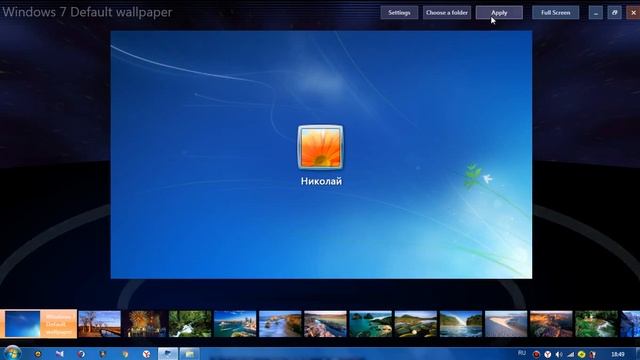640x360 pixels.
Task: Open the yellow-green tray icon
Action: coord(581,354)
